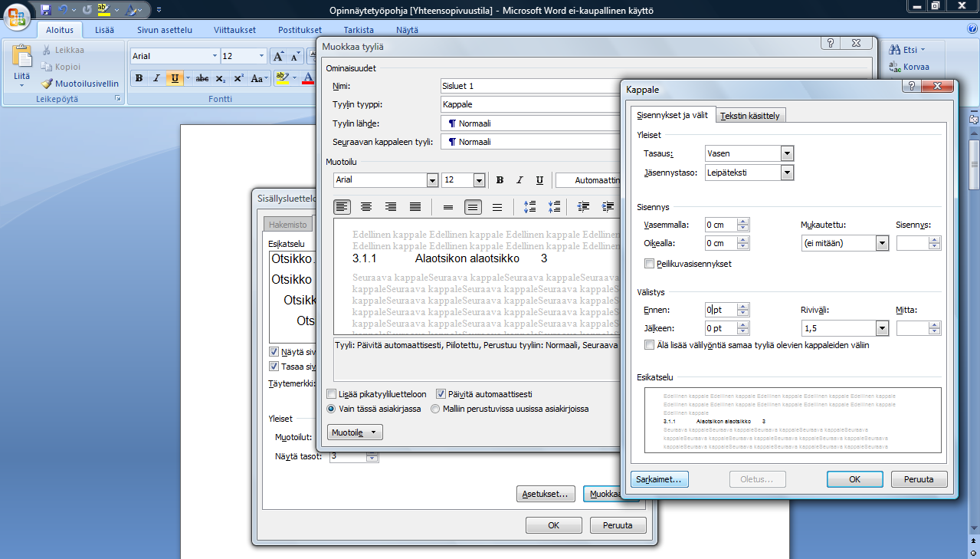Toggle italic in the ribbon Fontti group
Screen dimensions: 980x559
point(156,78)
